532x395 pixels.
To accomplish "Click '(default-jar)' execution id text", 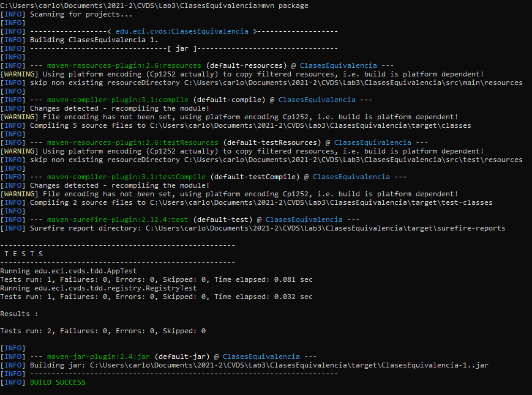I will pos(182,356).
